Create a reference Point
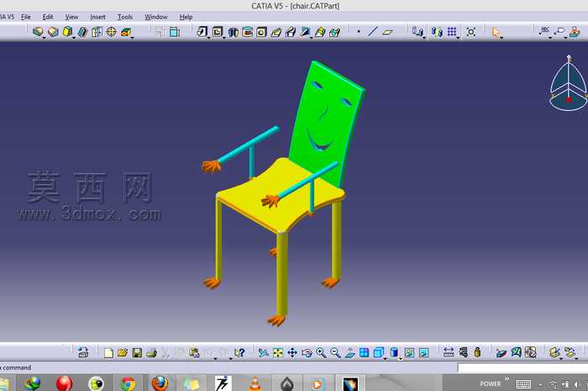 click(359, 32)
